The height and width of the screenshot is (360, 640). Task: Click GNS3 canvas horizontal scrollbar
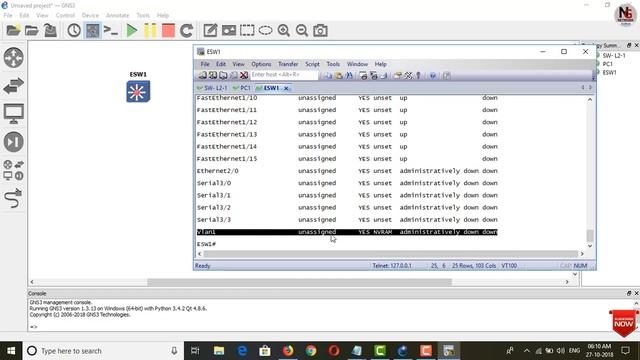click(x=300, y=282)
